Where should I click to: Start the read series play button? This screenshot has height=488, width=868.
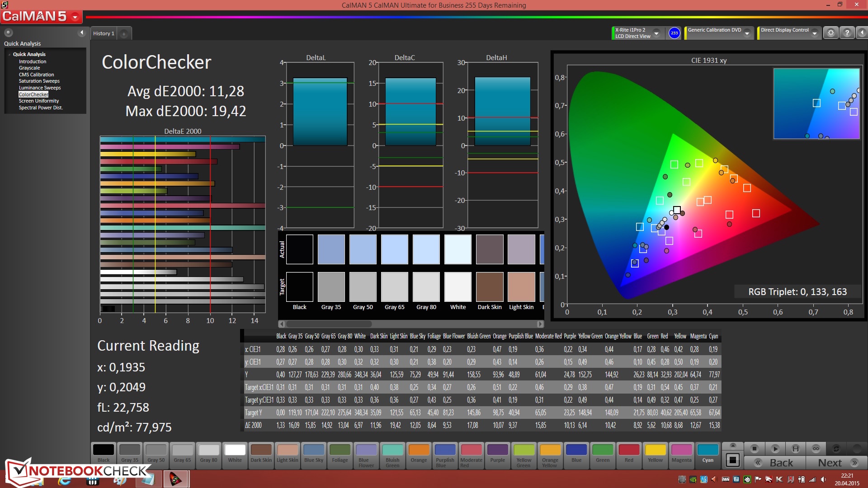click(775, 449)
